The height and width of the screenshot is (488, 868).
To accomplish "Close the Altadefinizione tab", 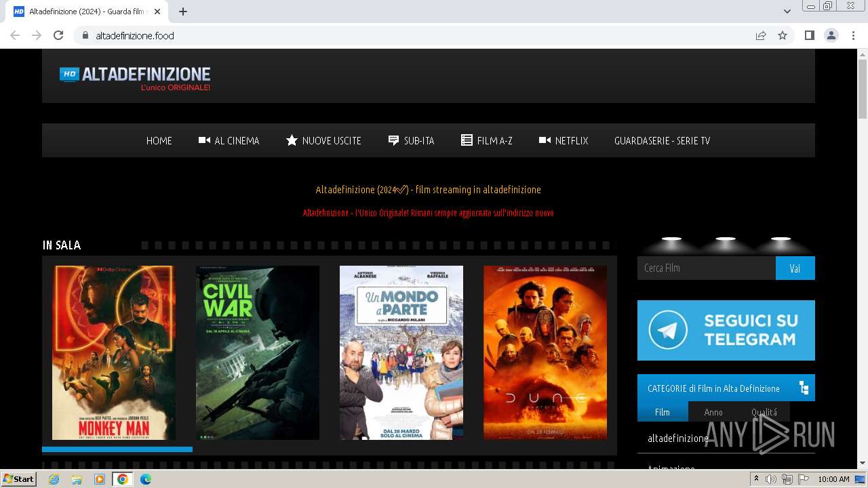I will pyautogui.click(x=158, y=11).
